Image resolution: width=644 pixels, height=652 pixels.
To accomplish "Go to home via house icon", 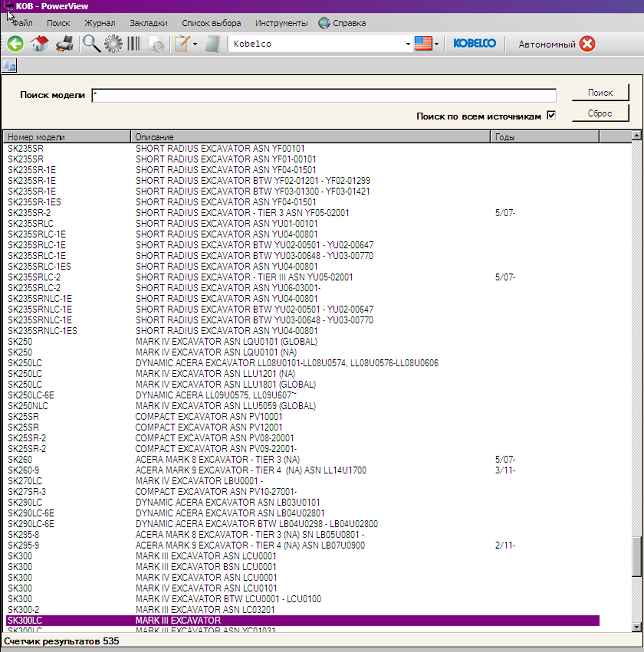I will (39, 44).
